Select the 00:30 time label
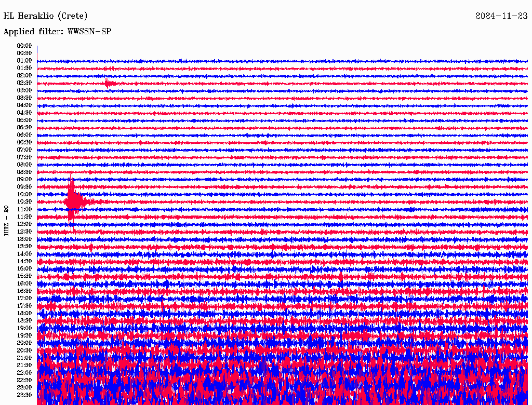532x405 pixels. click(x=24, y=53)
